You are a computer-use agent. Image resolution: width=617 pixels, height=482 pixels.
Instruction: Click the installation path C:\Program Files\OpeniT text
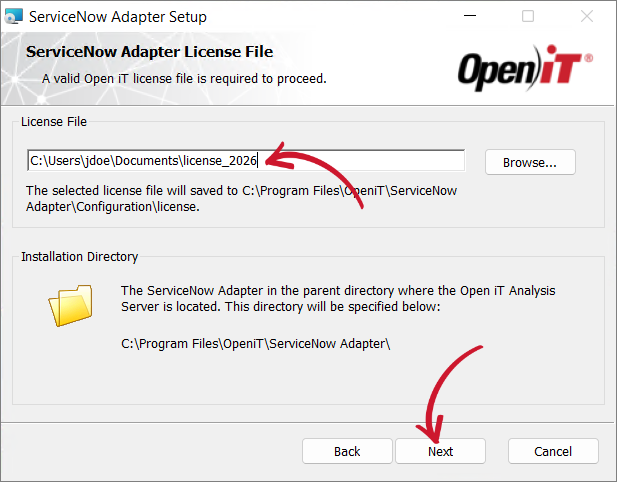click(255, 343)
